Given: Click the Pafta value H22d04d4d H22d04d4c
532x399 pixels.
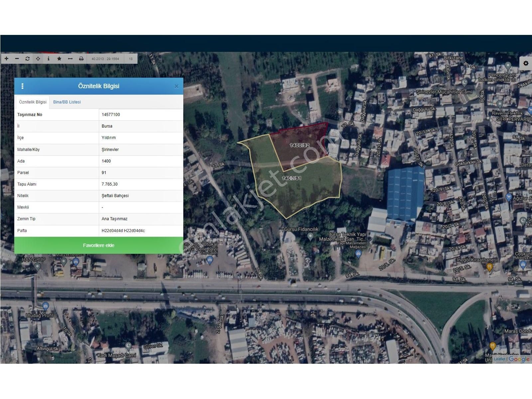Looking at the screenshot, I should 123,231.
